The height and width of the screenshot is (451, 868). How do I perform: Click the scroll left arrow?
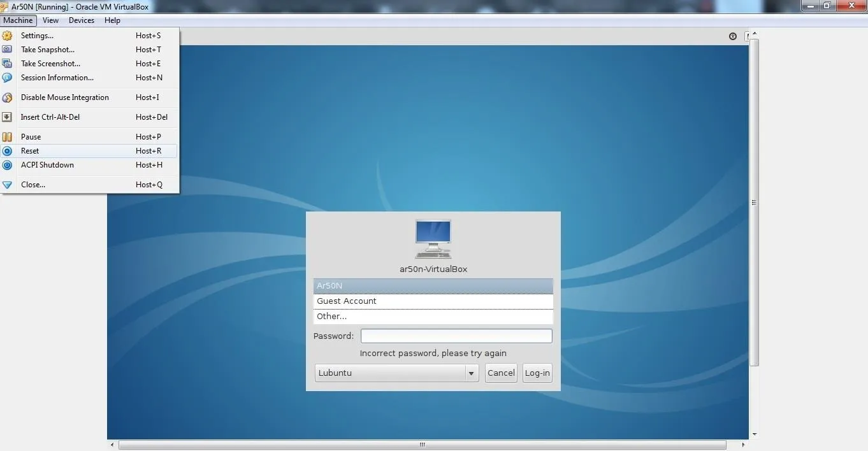pyautogui.click(x=113, y=445)
